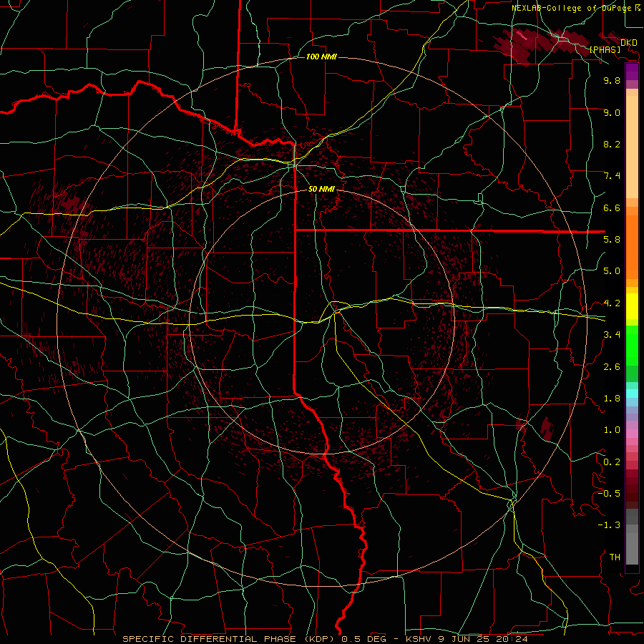The height and width of the screenshot is (644, 644).
Task: Pick the yellow swatch beside 4.2
Action: [632, 306]
